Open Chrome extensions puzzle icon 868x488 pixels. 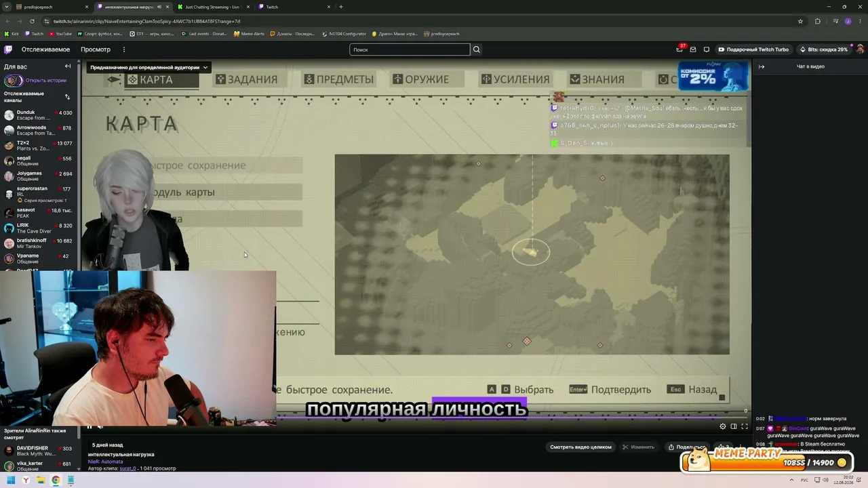click(x=817, y=21)
